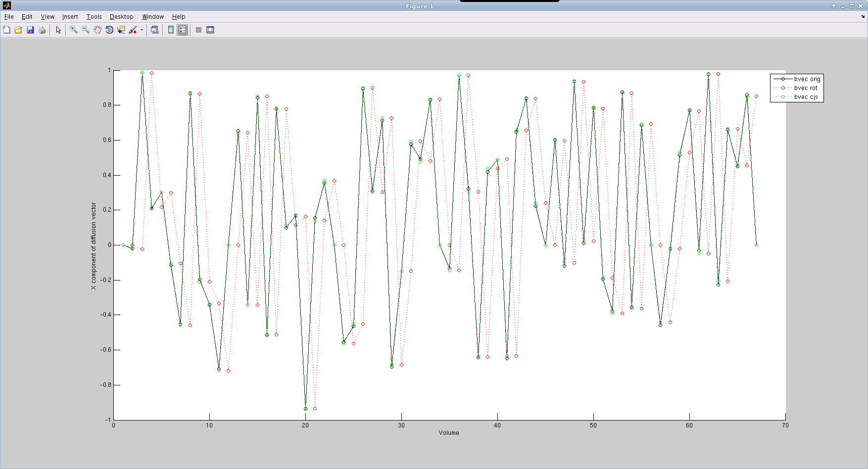
Task: Close the Figure 1 window
Action: tap(861, 6)
